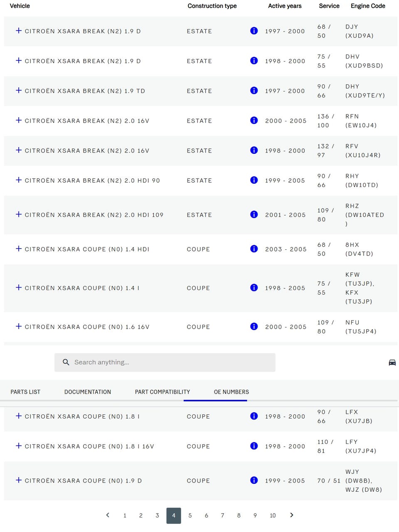The height and width of the screenshot is (532, 399).
Task: Click info icon for Xsara Coupe 1.9 D
Action: (x=254, y=480)
